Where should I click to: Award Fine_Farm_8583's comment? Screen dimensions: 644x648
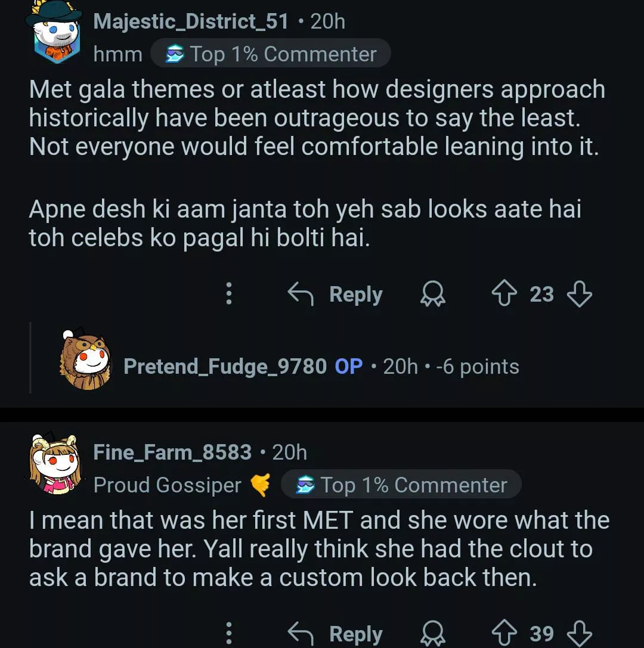click(432, 634)
